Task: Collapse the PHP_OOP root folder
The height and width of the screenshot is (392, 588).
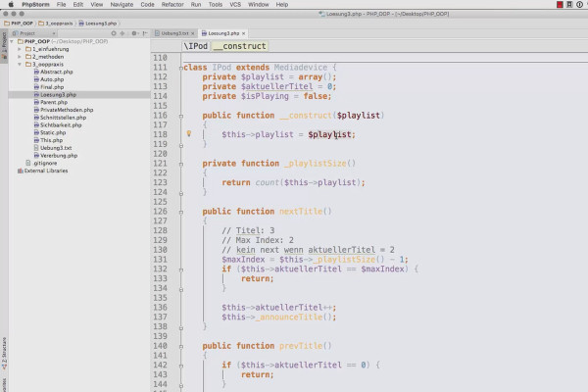Action: tap(12, 41)
